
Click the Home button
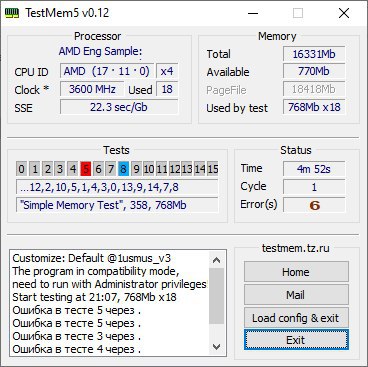(296, 272)
